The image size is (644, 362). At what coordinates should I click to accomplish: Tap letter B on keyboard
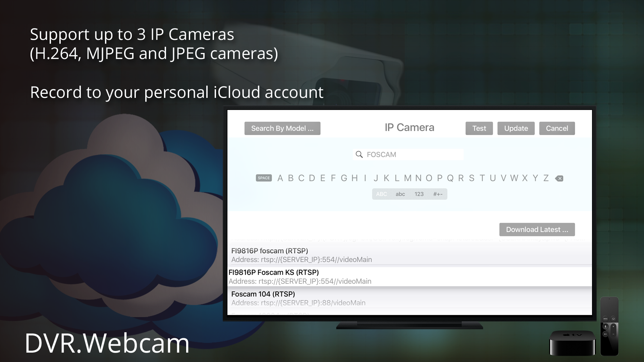(x=291, y=178)
